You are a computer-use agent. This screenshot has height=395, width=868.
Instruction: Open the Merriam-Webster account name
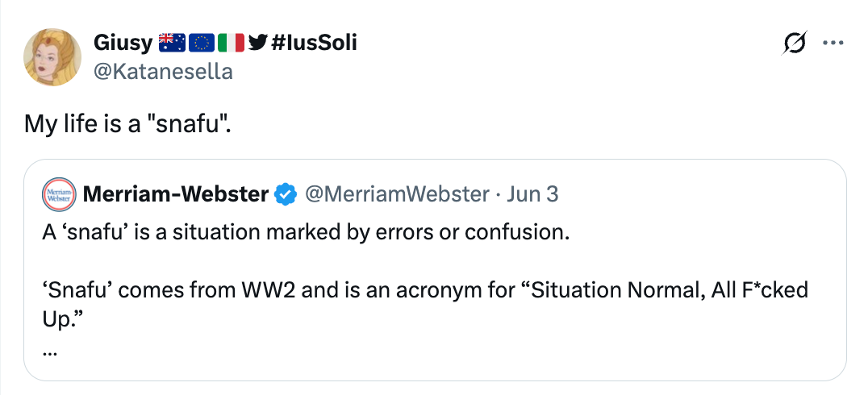[x=175, y=194]
